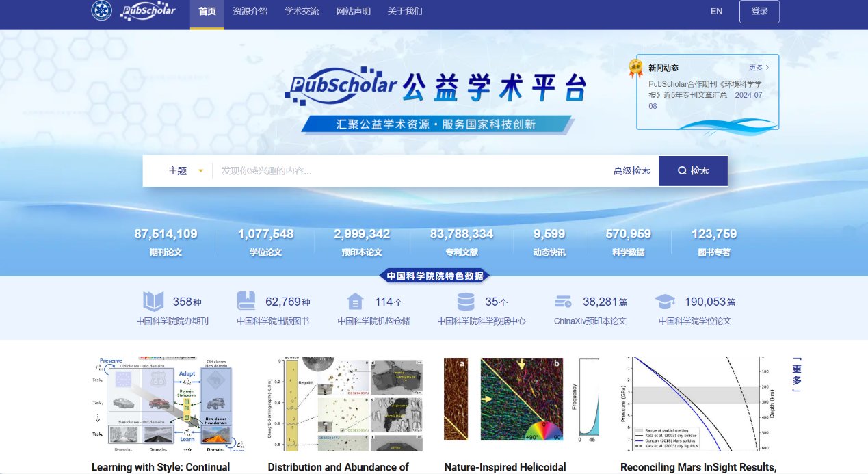Click the database cylinder icon beside 35个
868x474 pixels.
pyautogui.click(x=466, y=302)
